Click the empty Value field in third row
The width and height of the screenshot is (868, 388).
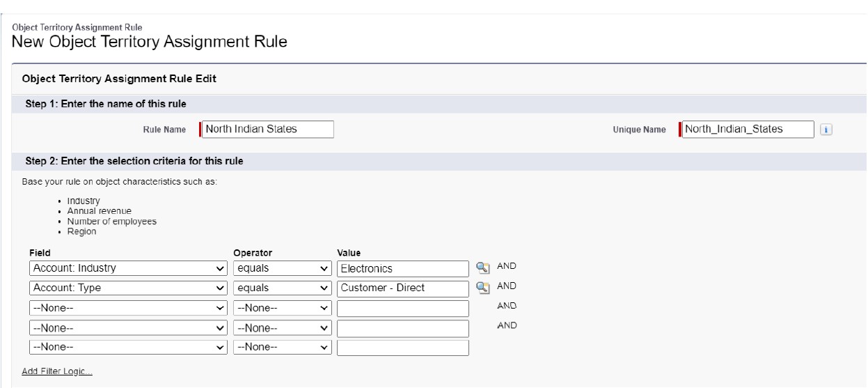[402, 308]
